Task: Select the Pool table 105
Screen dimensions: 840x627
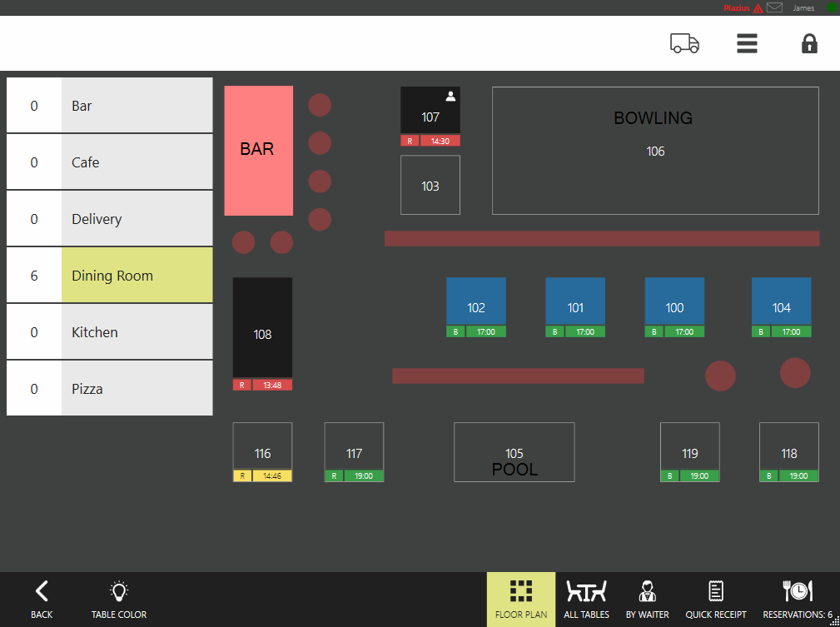Action: tap(514, 452)
